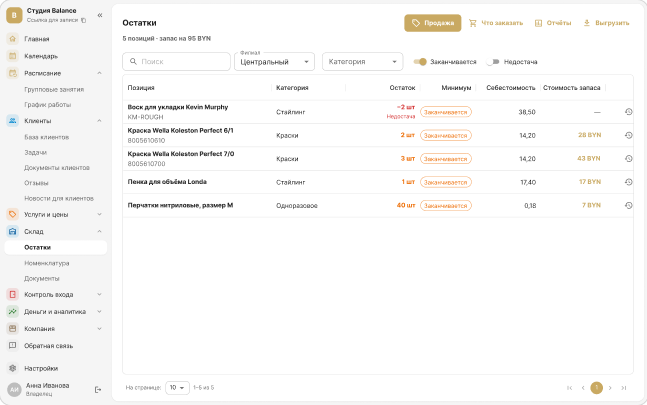Expand the Компания section chevron
This screenshot has height=405, width=647.
click(x=99, y=329)
